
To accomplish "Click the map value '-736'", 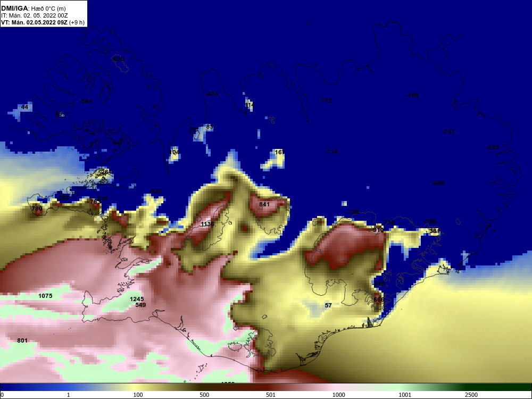I will (353, 212).
